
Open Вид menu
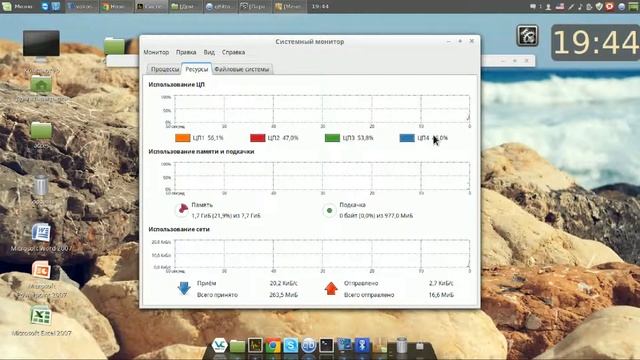tap(209, 52)
